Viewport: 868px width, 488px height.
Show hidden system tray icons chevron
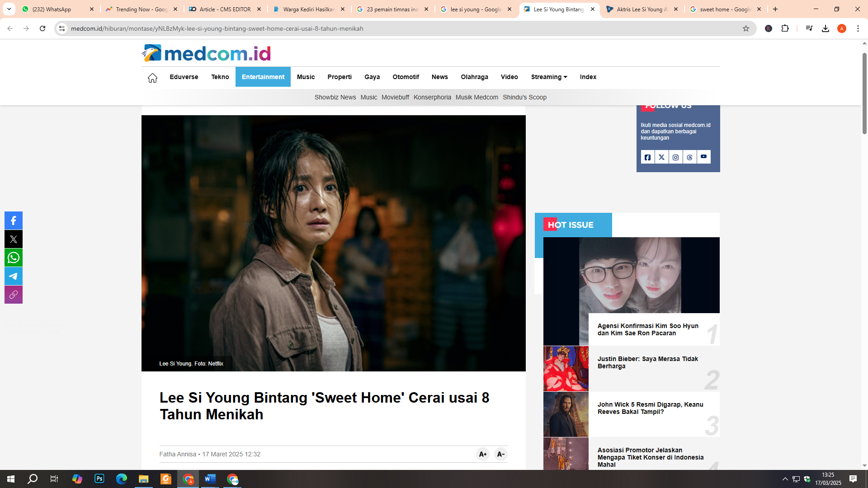point(785,479)
